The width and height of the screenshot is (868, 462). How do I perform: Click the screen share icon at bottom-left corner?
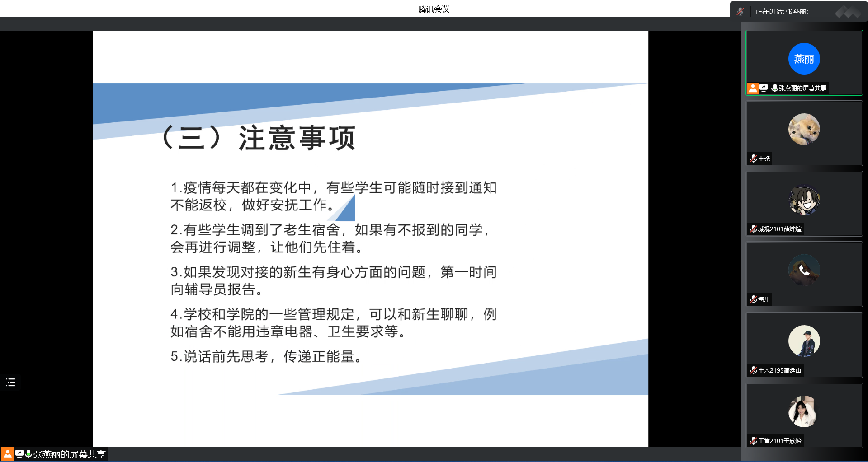[x=19, y=454]
